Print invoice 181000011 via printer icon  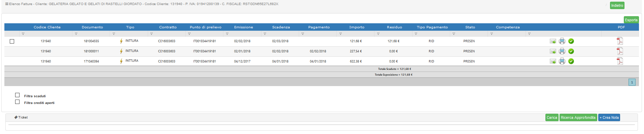tap(562, 51)
